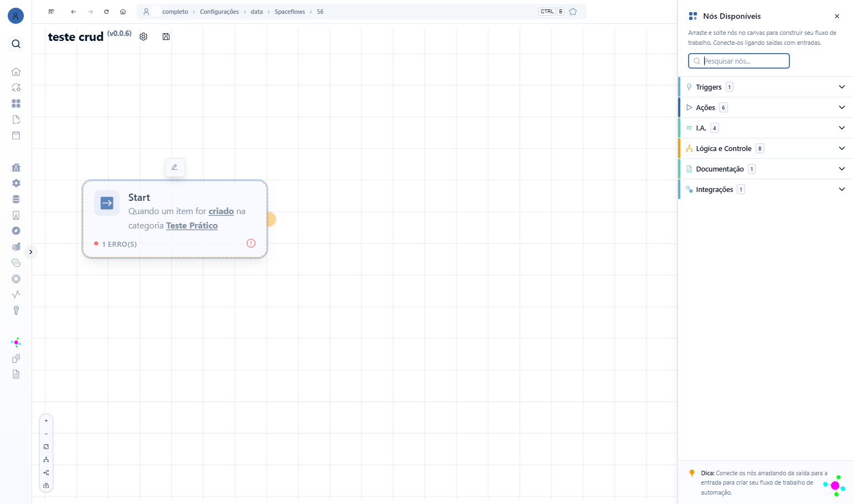Image resolution: width=853 pixels, height=504 pixels.
Task: Open the 'Spaceflows' breadcrumb
Action: pos(289,12)
